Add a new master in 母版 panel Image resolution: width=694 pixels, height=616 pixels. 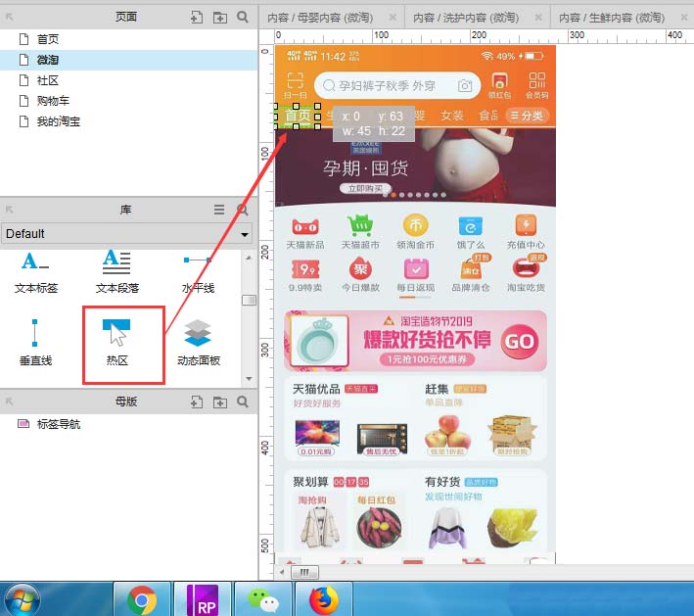click(x=197, y=403)
